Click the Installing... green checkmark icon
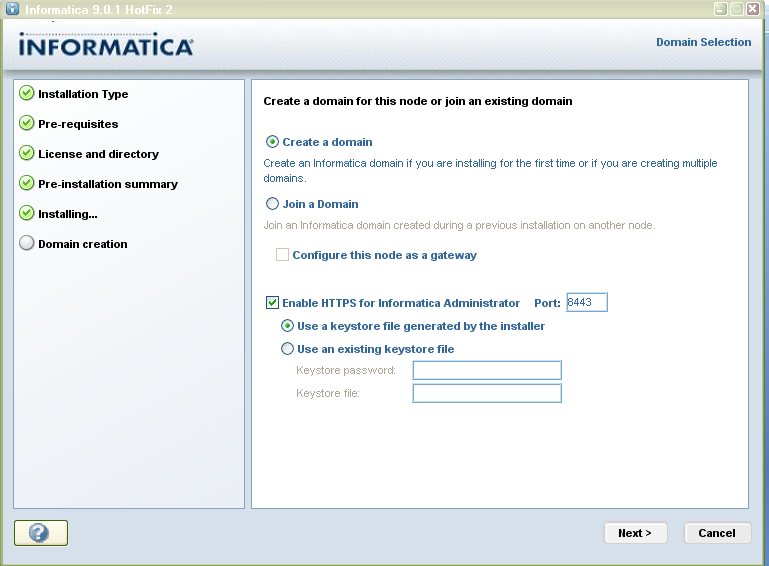769x566 pixels. click(26, 213)
